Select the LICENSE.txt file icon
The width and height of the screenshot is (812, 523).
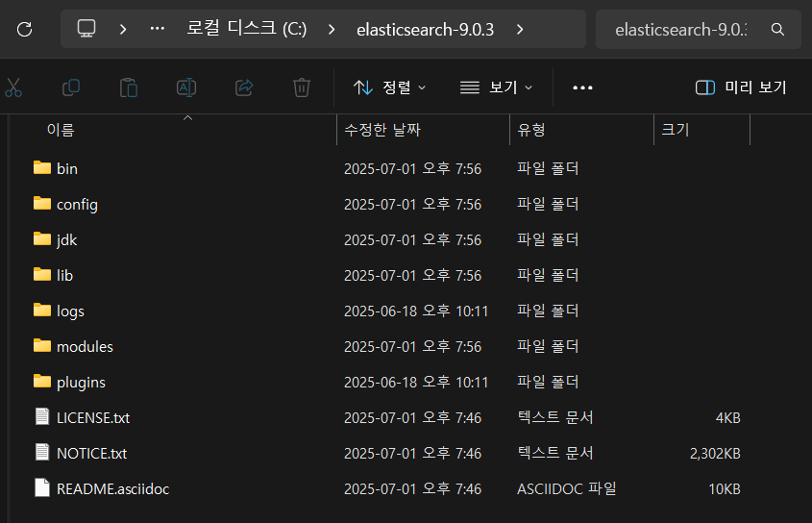coord(42,416)
